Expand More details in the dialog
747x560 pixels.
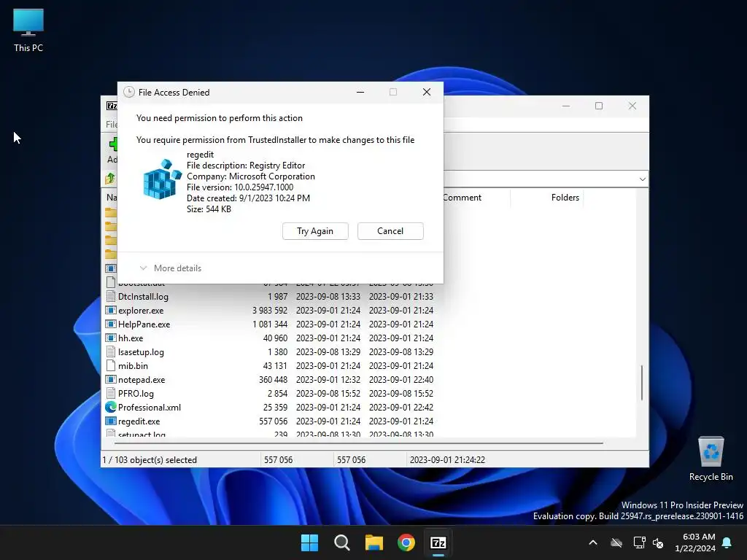pyautogui.click(x=171, y=268)
